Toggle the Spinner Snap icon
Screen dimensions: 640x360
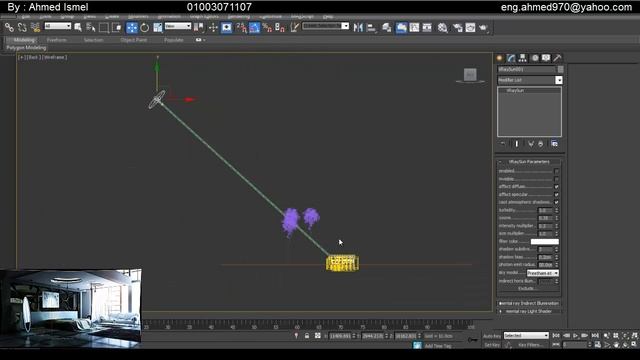(x=280, y=27)
